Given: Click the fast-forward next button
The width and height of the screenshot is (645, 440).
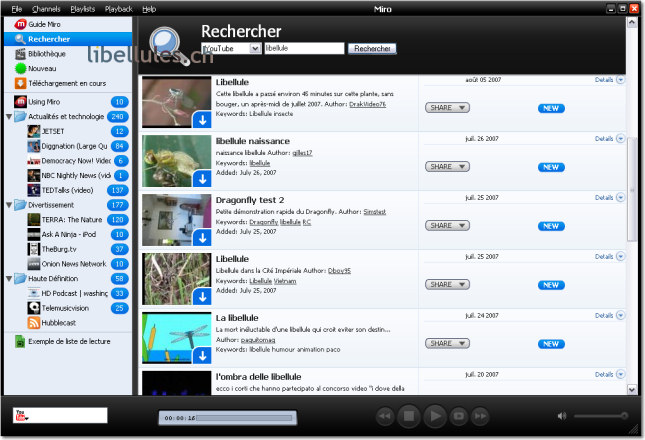Looking at the screenshot, I should click(x=480, y=416).
